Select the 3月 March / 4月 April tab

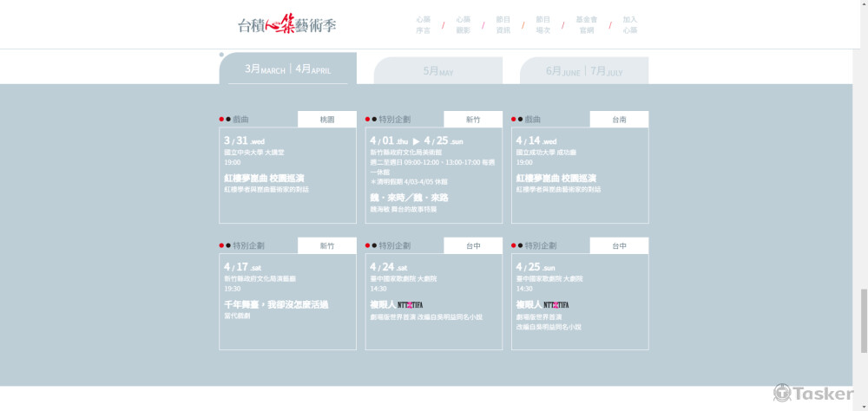(287, 69)
